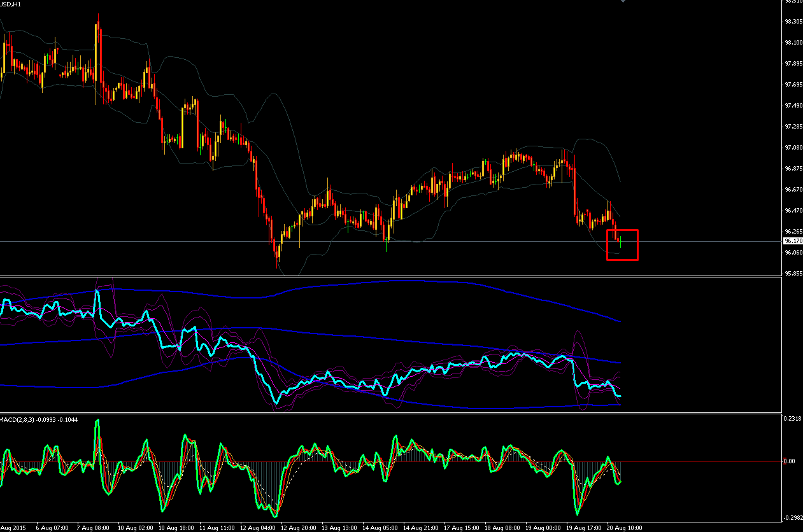Click the 7 Aug 08:00 time label
Viewport: 803px width, 532px height.
93,528
